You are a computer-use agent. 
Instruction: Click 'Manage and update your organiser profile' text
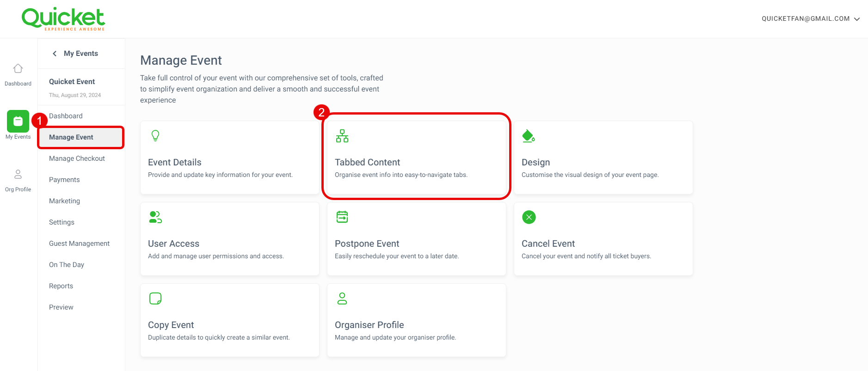pyautogui.click(x=395, y=337)
